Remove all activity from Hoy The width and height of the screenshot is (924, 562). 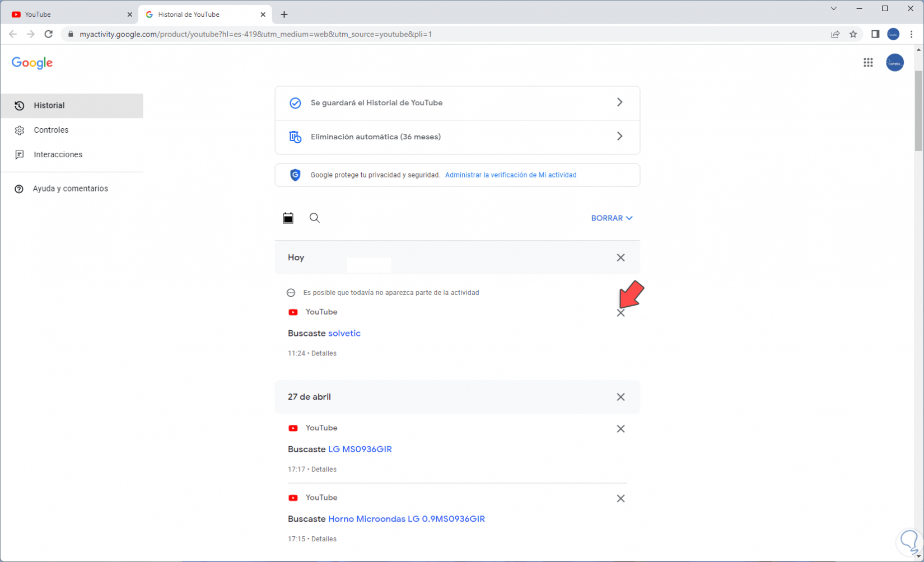(x=620, y=257)
